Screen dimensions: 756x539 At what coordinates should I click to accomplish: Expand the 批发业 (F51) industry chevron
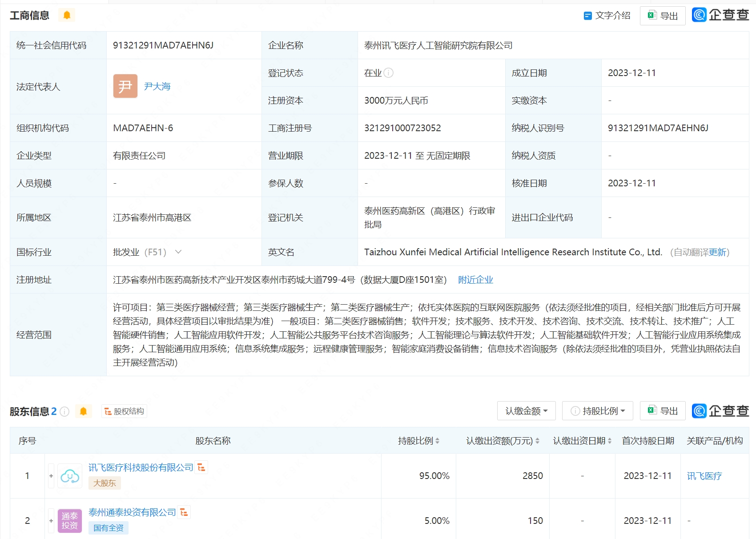tap(178, 252)
